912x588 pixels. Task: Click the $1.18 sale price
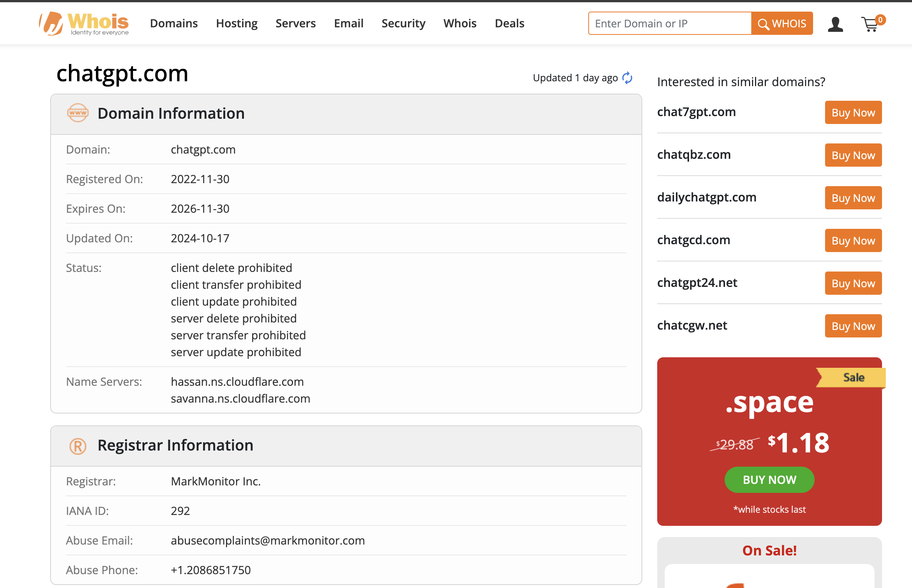click(798, 443)
